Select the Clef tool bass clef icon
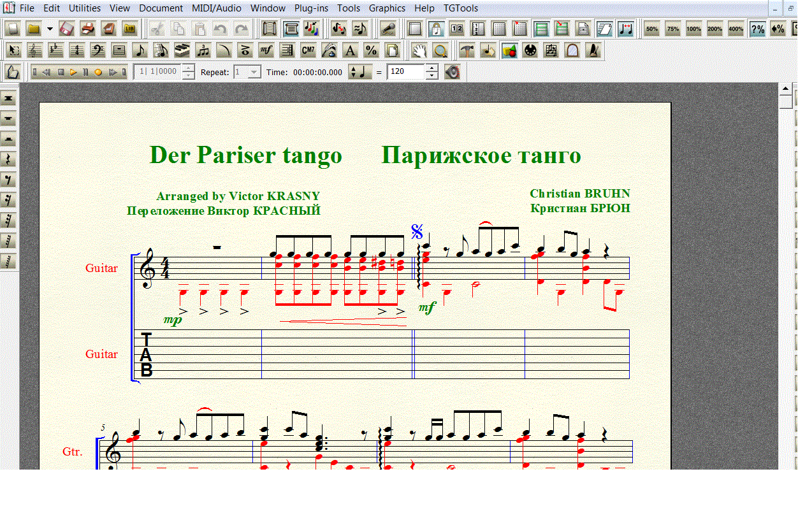Screen dimensions: 812x518 98,50
